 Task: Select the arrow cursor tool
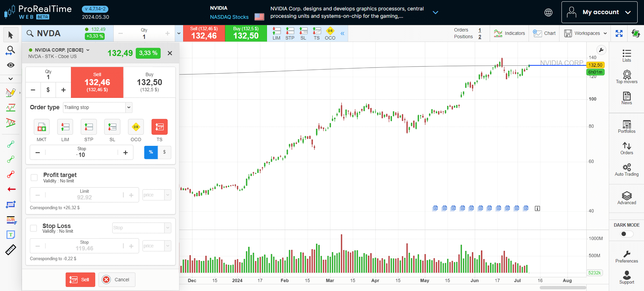pyautogui.click(x=11, y=35)
